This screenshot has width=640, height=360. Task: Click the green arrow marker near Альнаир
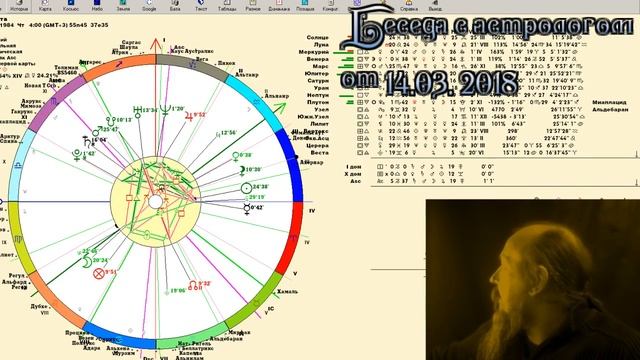click(279, 109)
